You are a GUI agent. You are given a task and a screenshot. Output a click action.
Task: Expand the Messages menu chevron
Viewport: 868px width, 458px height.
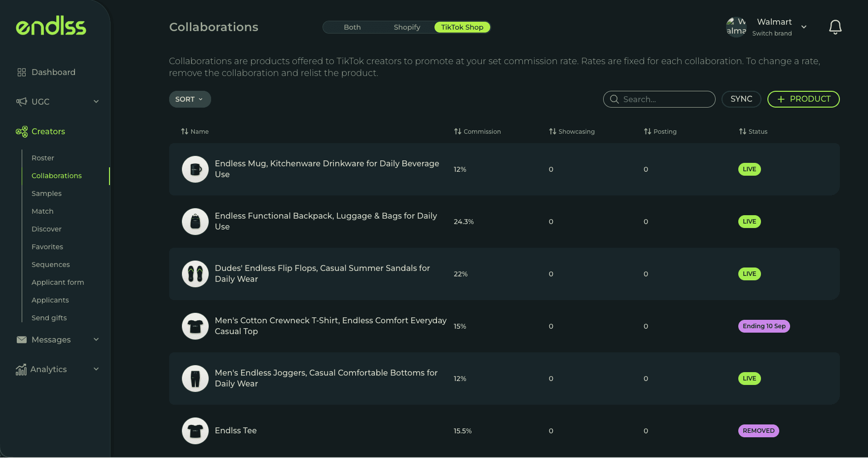[96, 340]
